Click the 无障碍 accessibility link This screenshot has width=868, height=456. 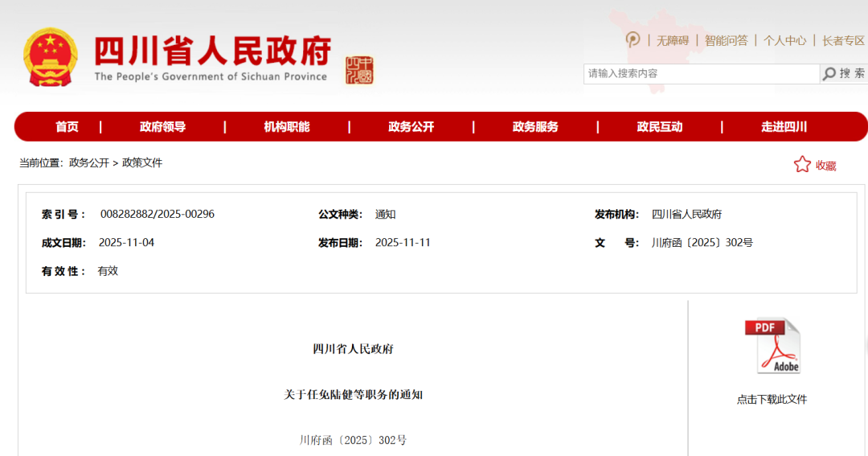click(673, 40)
